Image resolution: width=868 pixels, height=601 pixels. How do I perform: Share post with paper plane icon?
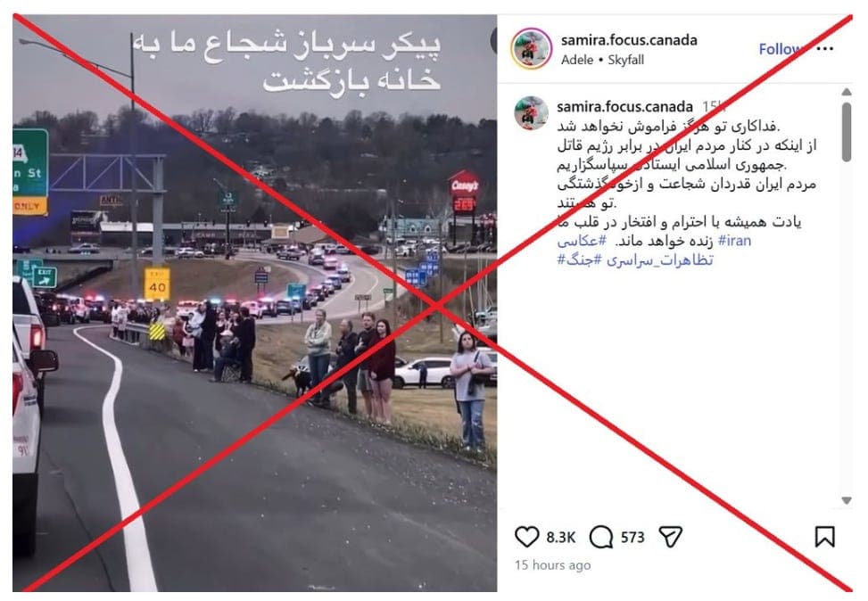click(x=670, y=536)
